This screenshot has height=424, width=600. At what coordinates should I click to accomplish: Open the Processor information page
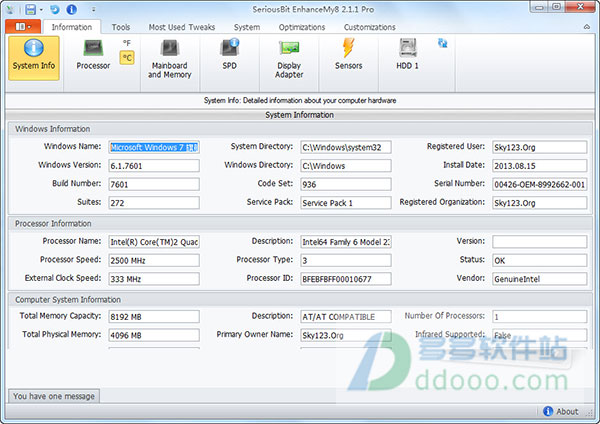click(93, 55)
